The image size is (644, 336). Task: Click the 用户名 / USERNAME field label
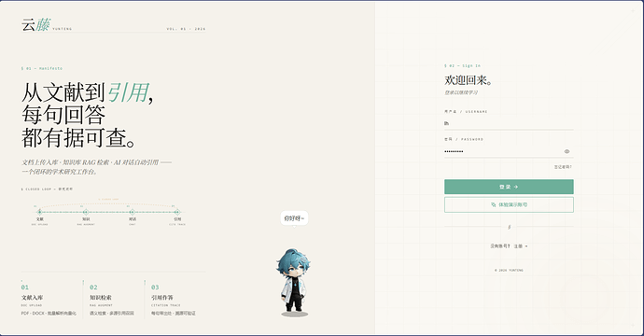tap(466, 112)
